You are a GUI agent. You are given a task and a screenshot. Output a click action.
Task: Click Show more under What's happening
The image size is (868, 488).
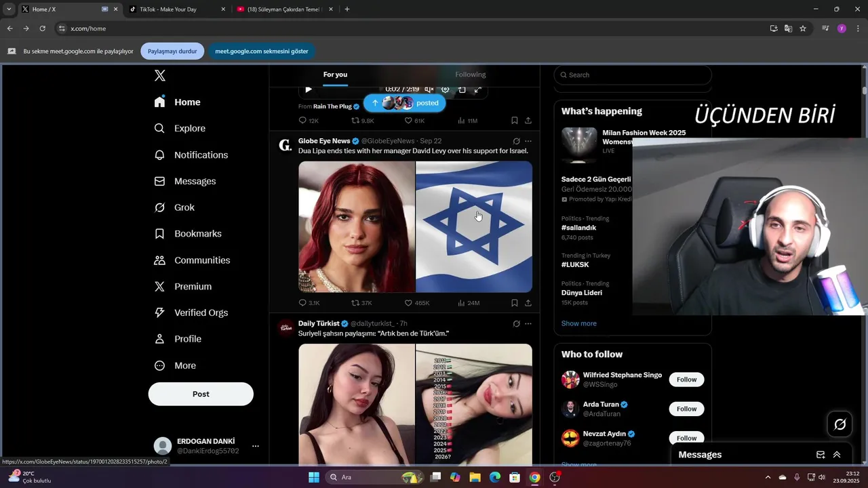579,323
